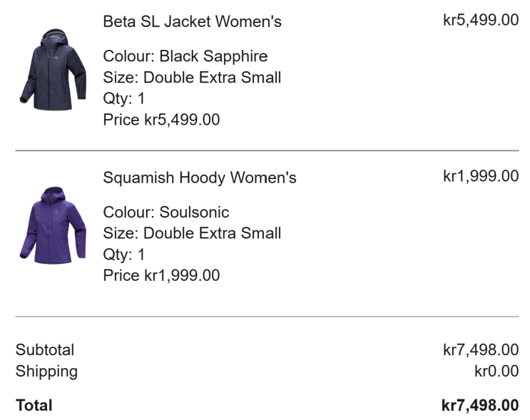Image resolution: width=530 pixels, height=420 pixels.
Task: Select the Colour: Black Sapphire text
Action: point(185,56)
